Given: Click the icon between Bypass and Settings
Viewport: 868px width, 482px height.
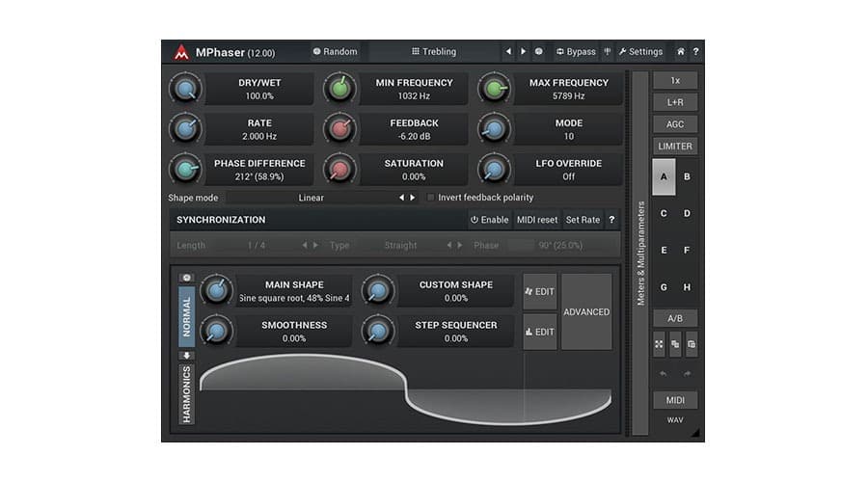Looking at the screenshot, I should click(x=608, y=51).
